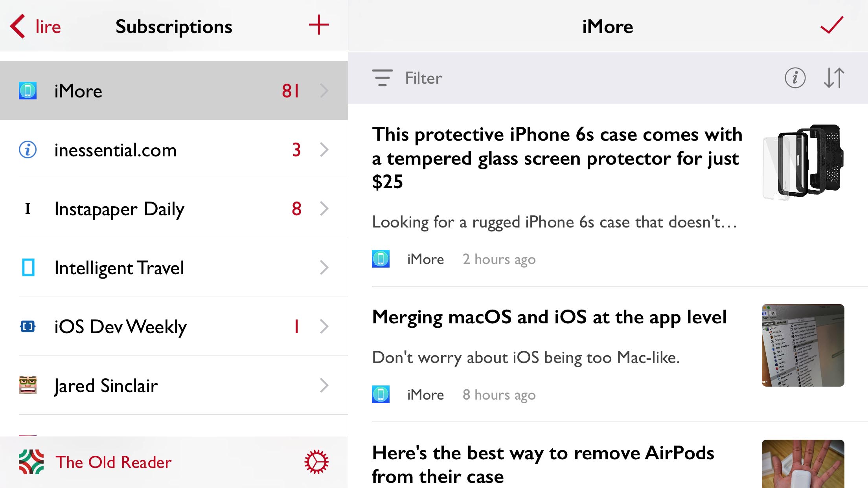Click the 8 unread count for Instapaper Daily

[296, 209]
